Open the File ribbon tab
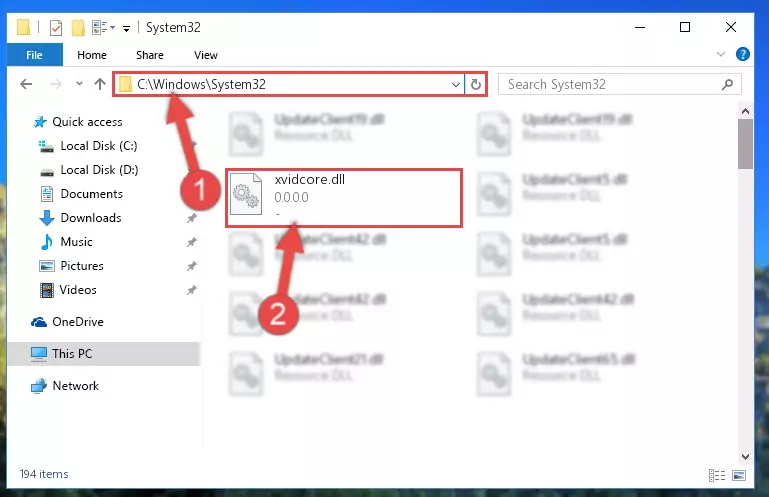Viewport: 769px width, 497px height. [34, 55]
